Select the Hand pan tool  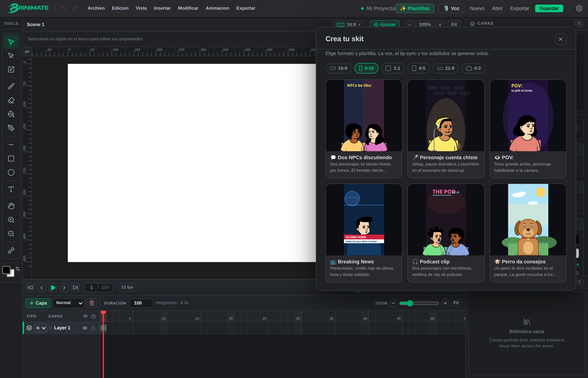click(x=11, y=206)
